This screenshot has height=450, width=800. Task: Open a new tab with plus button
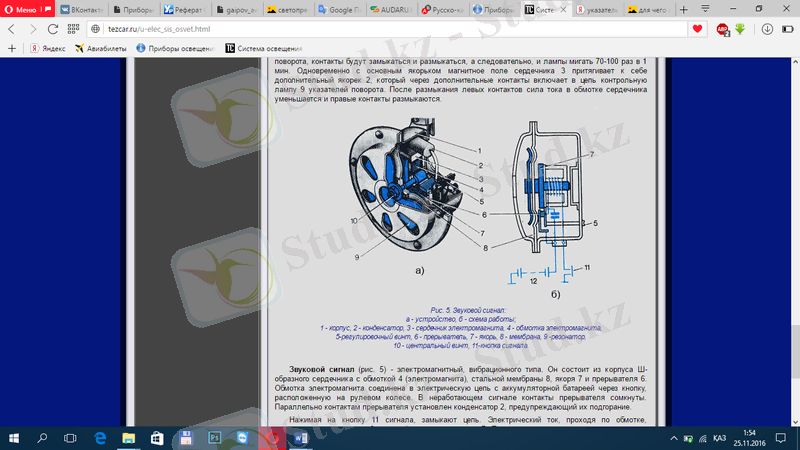tap(684, 10)
